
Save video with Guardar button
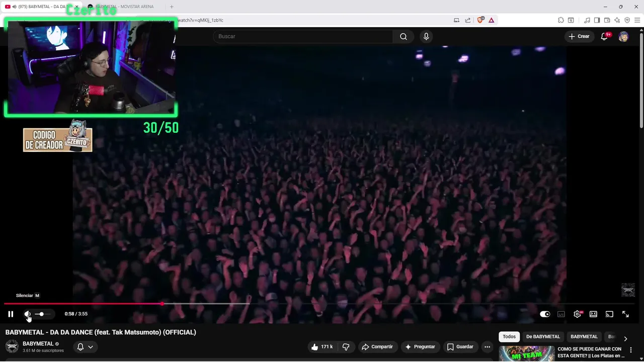click(460, 347)
